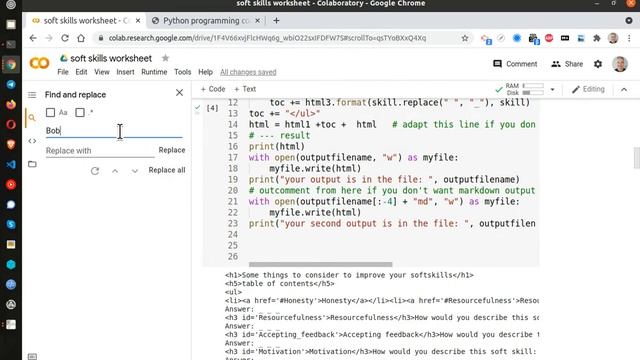This screenshot has width=640, height=360.
Task: Open the Runtime menu
Action: [x=154, y=72]
